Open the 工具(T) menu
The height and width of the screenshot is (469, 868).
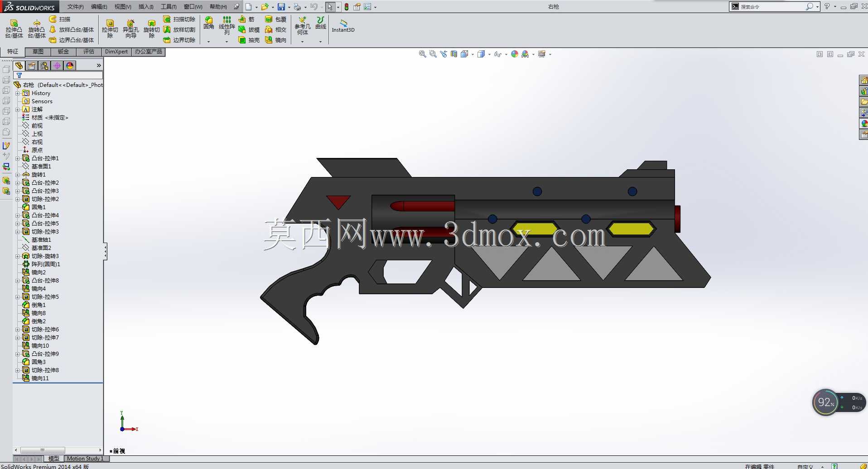click(x=169, y=7)
